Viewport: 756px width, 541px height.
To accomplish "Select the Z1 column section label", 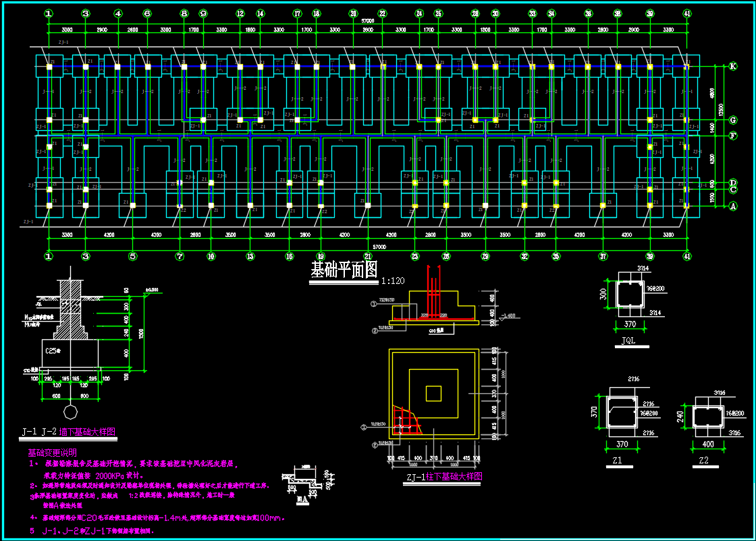I will coord(617,460).
